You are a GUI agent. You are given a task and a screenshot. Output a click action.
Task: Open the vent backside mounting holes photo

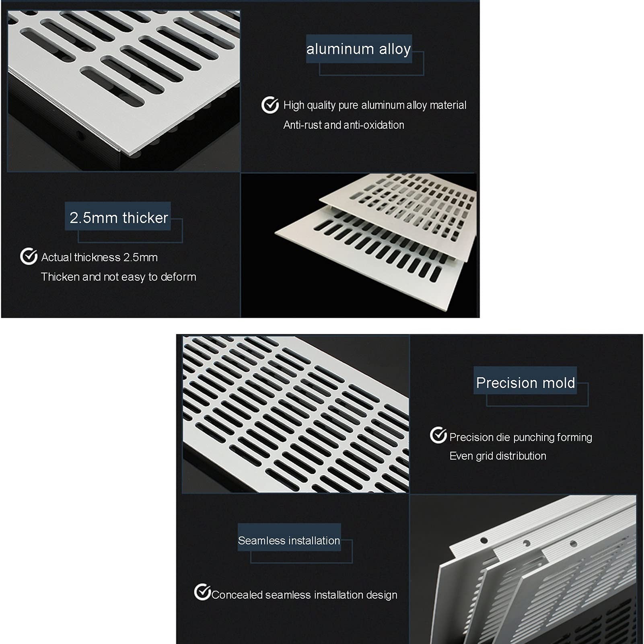(x=523, y=569)
